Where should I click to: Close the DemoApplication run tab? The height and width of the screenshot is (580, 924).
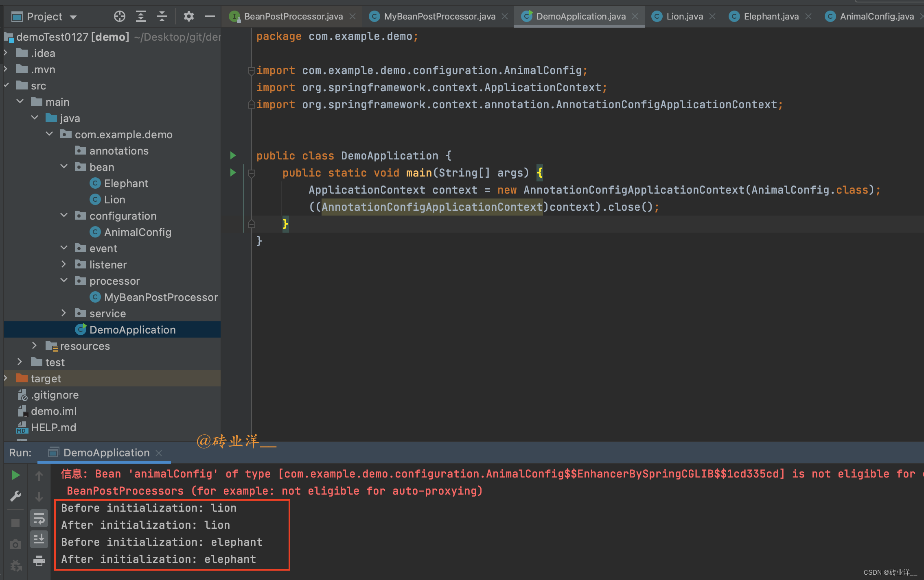point(159,453)
